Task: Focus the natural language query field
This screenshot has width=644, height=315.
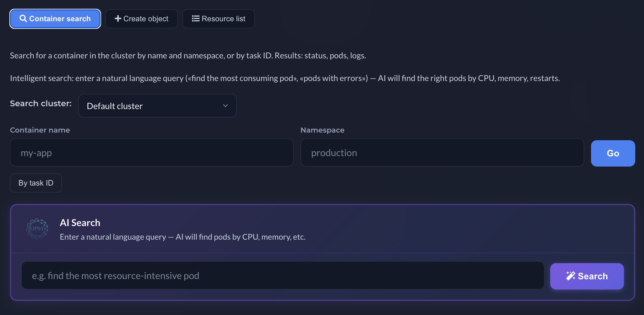Action: (x=283, y=275)
